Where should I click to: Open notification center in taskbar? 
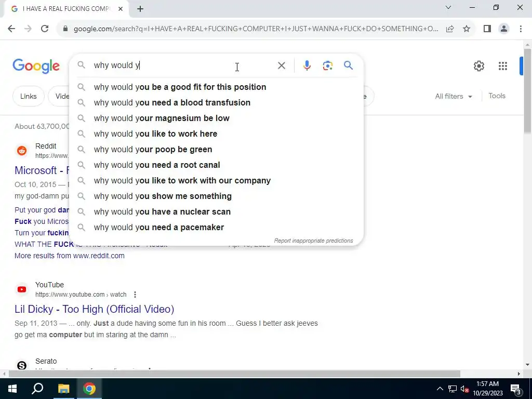pos(515,389)
